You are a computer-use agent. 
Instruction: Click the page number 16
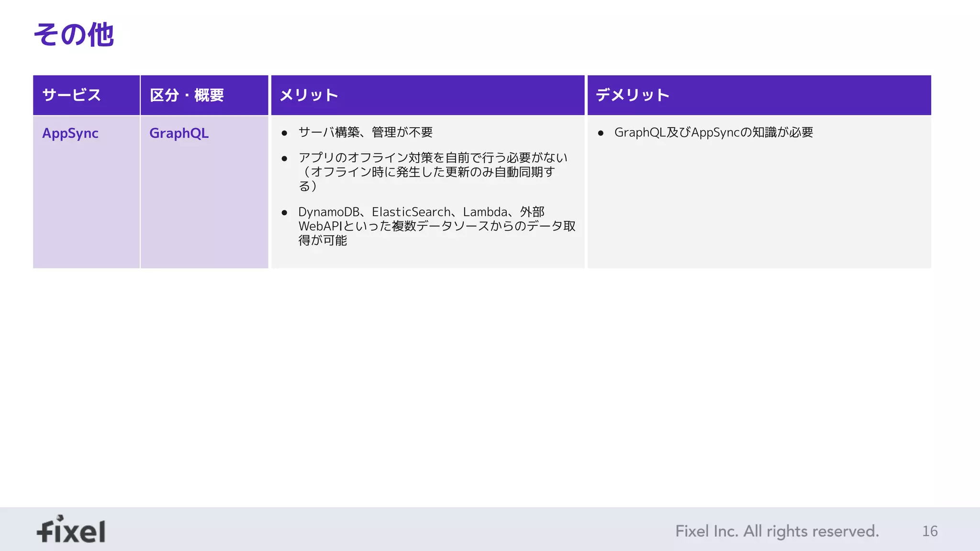[x=930, y=531]
